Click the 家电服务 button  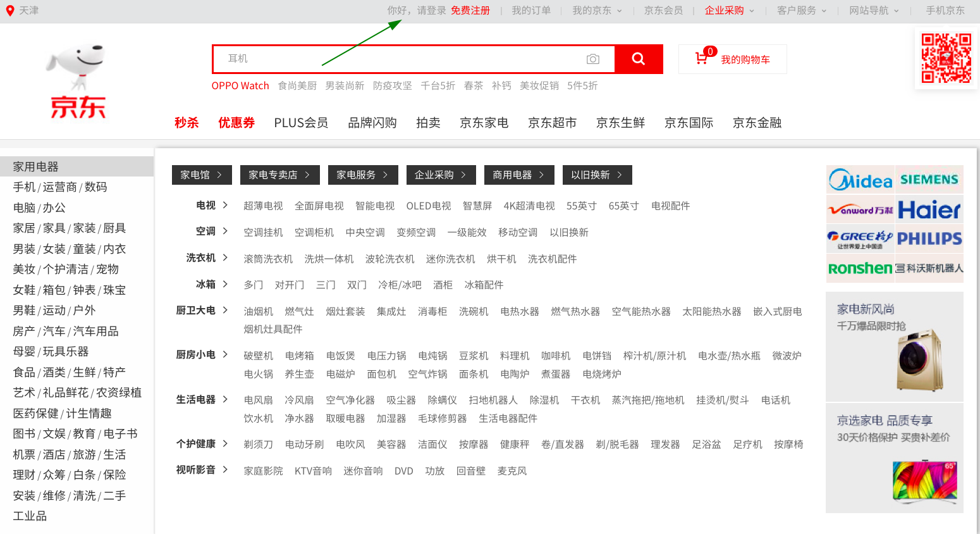[x=363, y=175]
